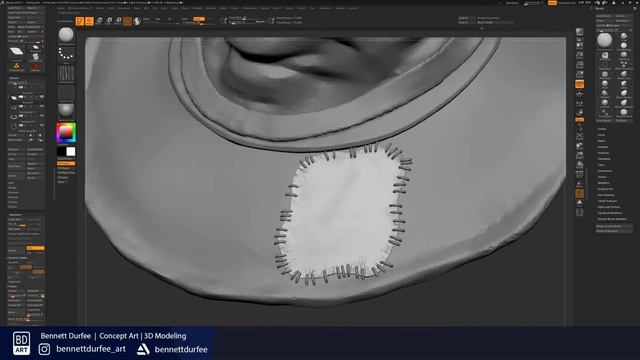Click Reset All Brushes button
Image resolution: width=640 pixels, height=360 pixels.
click(x=614, y=231)
